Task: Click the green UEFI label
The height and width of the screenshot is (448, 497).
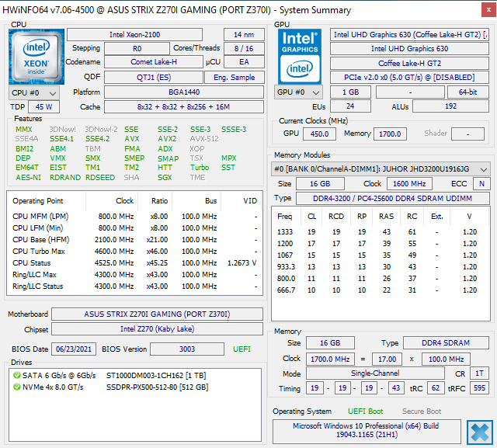Action: (242, 349)
